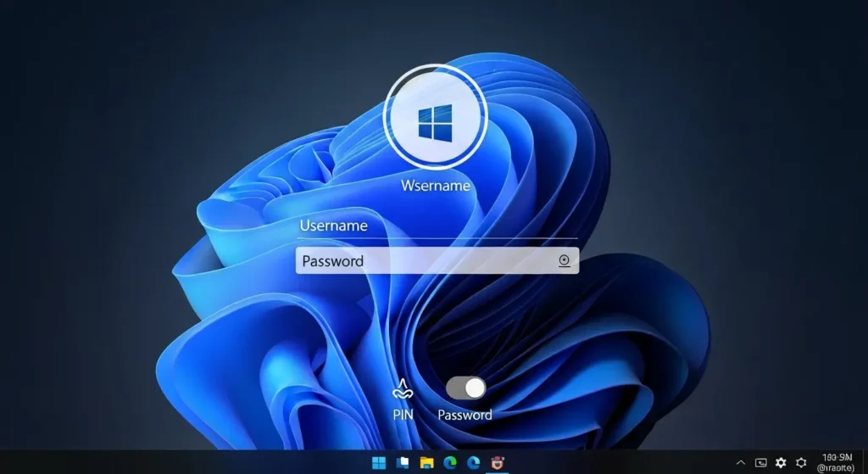Image resolution: width=868 pixels, height=474 pixels.
Task: Click the outlined gear tray icon
Action: pyautogui.click(x=801, y=463)
